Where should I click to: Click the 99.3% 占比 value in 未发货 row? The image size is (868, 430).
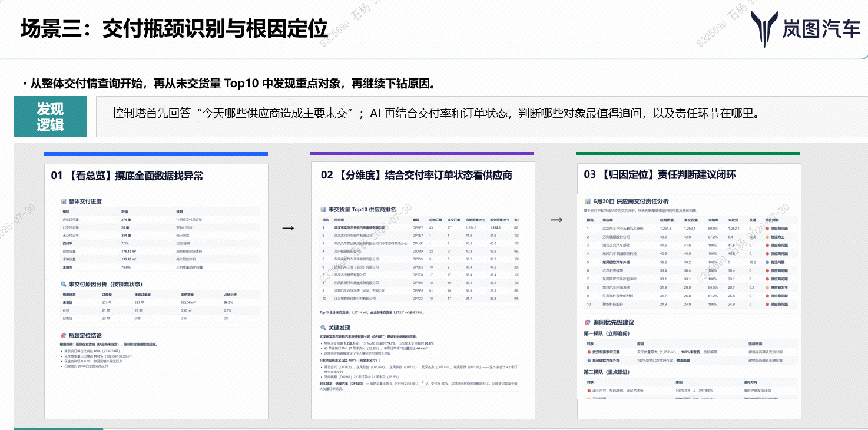pos(228,302)
